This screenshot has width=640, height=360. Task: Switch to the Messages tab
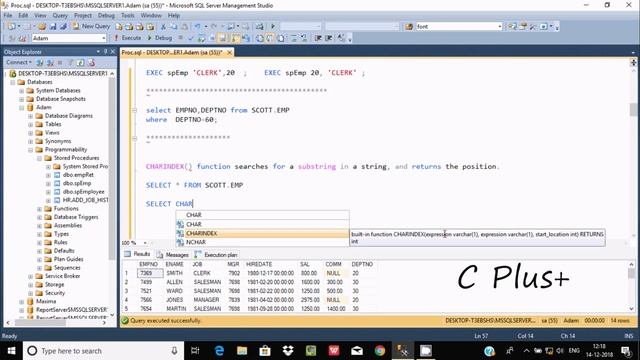[173, 255]
